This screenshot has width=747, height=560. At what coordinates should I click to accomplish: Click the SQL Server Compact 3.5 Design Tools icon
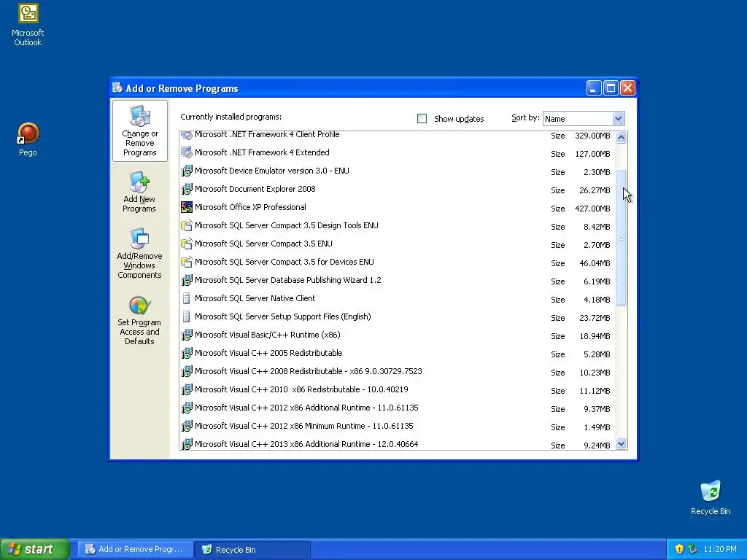pos(187,226)
